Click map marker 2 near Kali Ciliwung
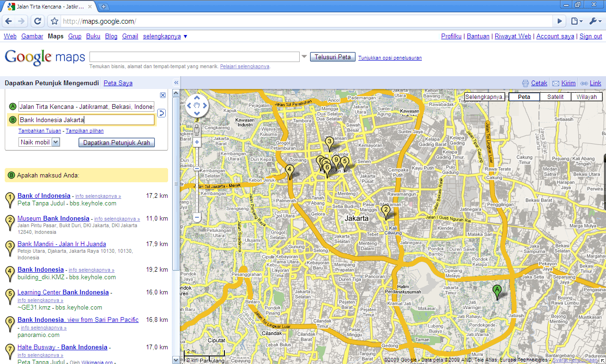 click(x=386, y=212)
